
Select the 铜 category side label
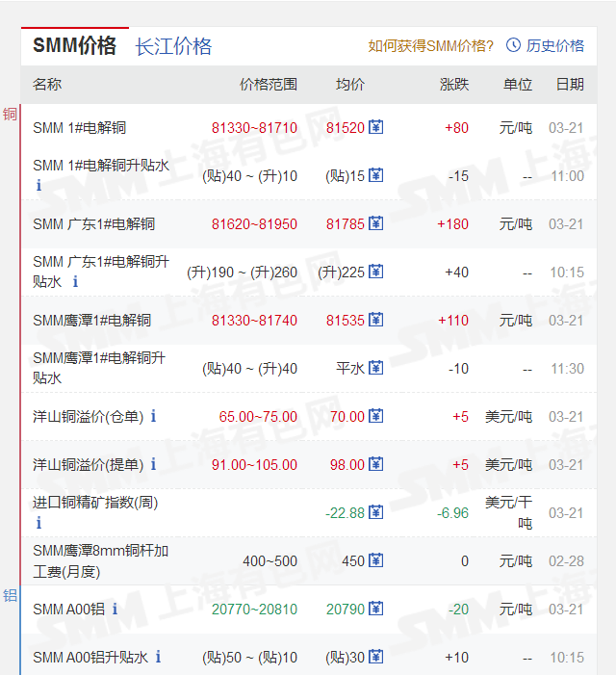(x=10, y=115)
